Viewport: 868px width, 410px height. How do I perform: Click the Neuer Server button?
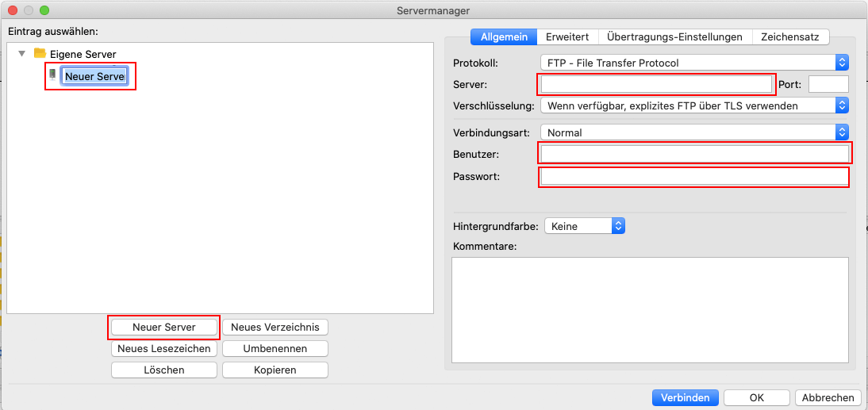(164, 327)
